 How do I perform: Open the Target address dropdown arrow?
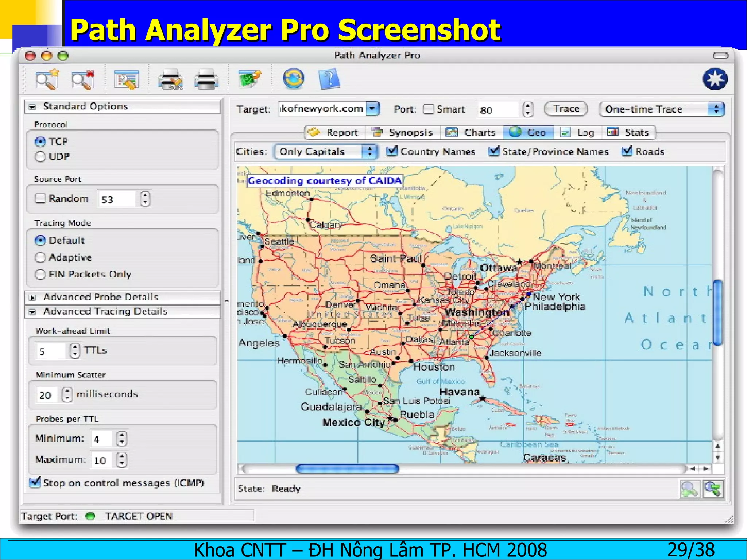click(x=372, y=109)
